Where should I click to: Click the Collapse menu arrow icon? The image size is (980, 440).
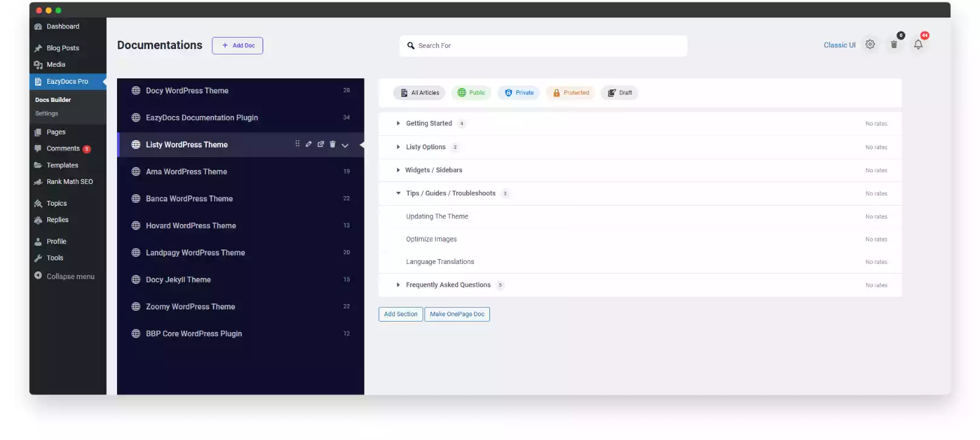pyautogui.click(x=38, y=276)
